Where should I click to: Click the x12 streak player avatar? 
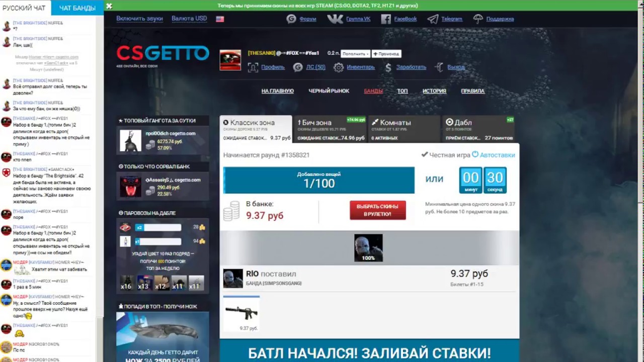(x=162, y=283)
